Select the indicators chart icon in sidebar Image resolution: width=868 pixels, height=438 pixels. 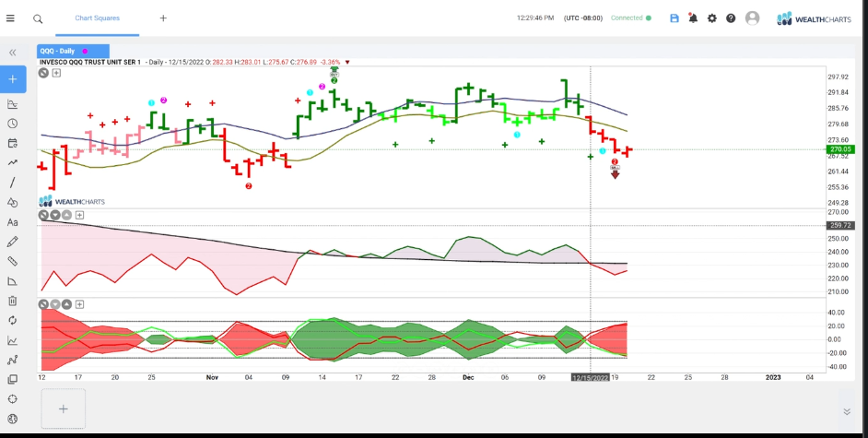click(x=13, y=103)
